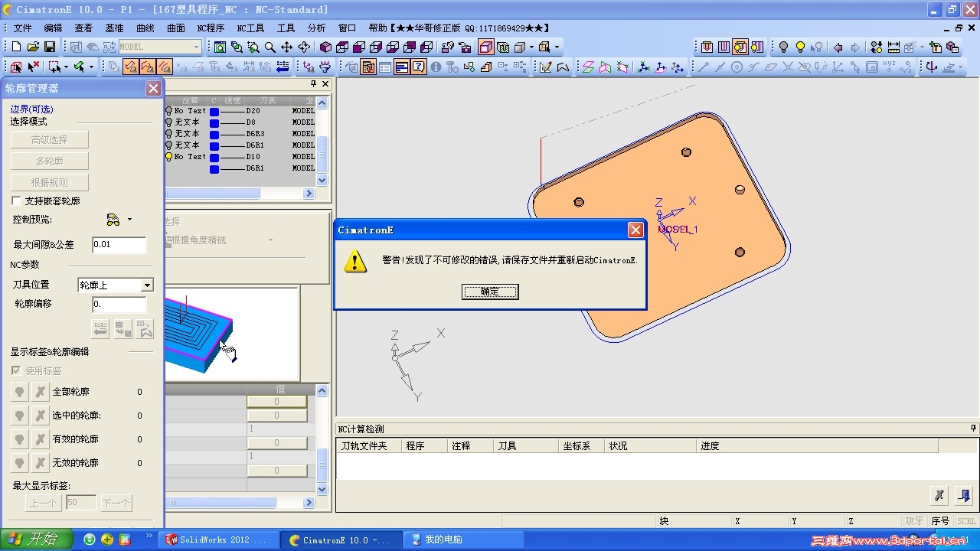This screenshot has height=551, width=980.
Task: Click the 上一个 button
Action: coord(44,503)
